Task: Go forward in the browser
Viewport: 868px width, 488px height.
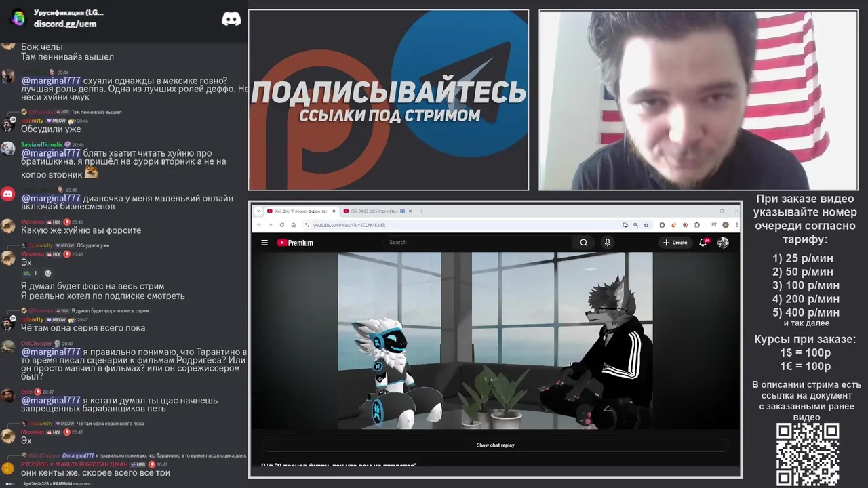Action: click(x=270, y=225)
